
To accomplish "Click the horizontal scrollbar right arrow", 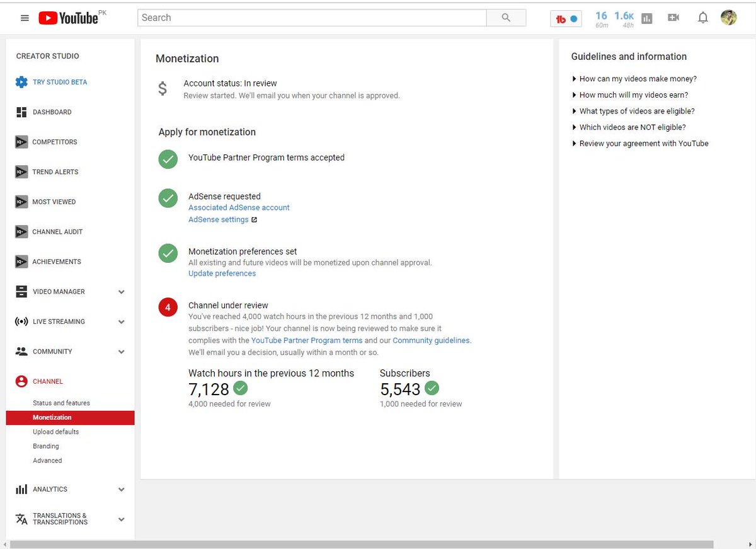I will (750, 544).
